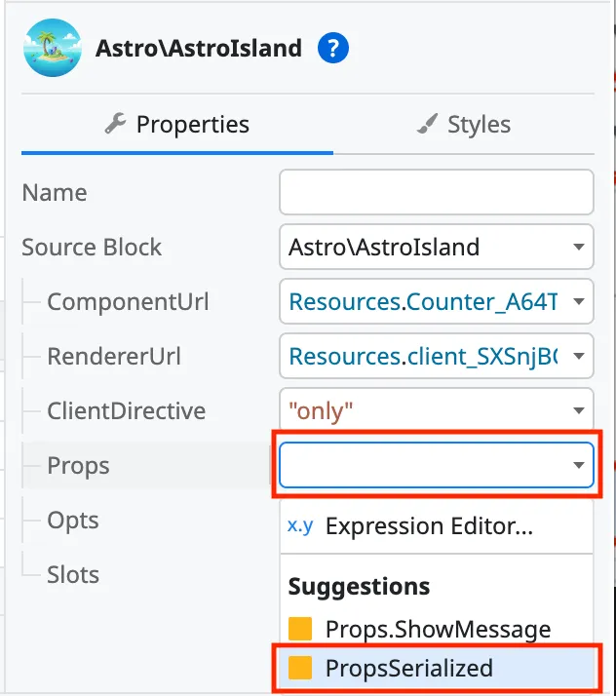Image resolution: width=616 pixels, height=696 pixels.
Task: Click the AstroIsland block island icon
Action: click(51, 48)
